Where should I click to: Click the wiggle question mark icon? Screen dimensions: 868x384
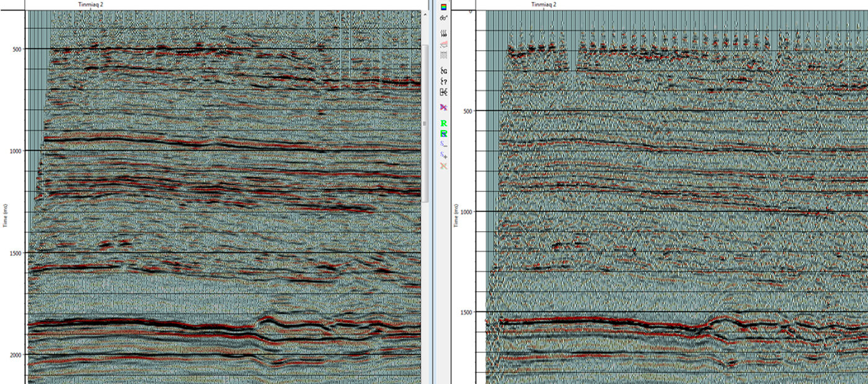[x=444, y=81]
